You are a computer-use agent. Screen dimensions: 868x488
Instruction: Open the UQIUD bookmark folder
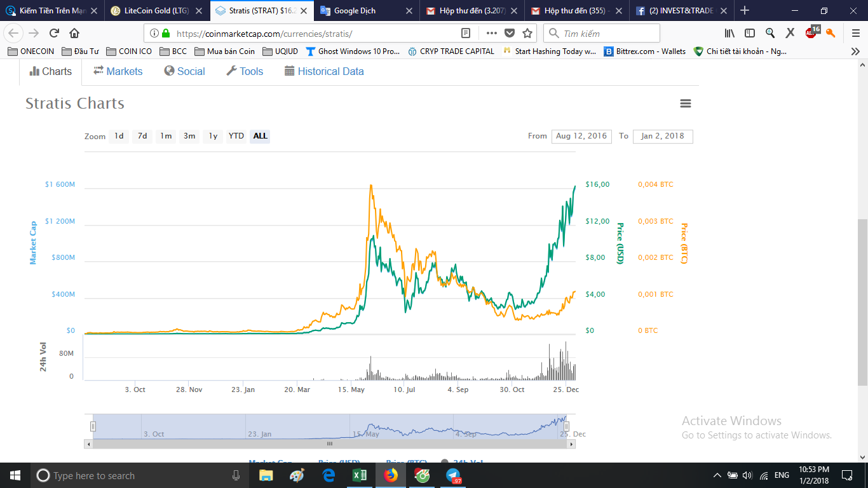[x=280, y=51]
